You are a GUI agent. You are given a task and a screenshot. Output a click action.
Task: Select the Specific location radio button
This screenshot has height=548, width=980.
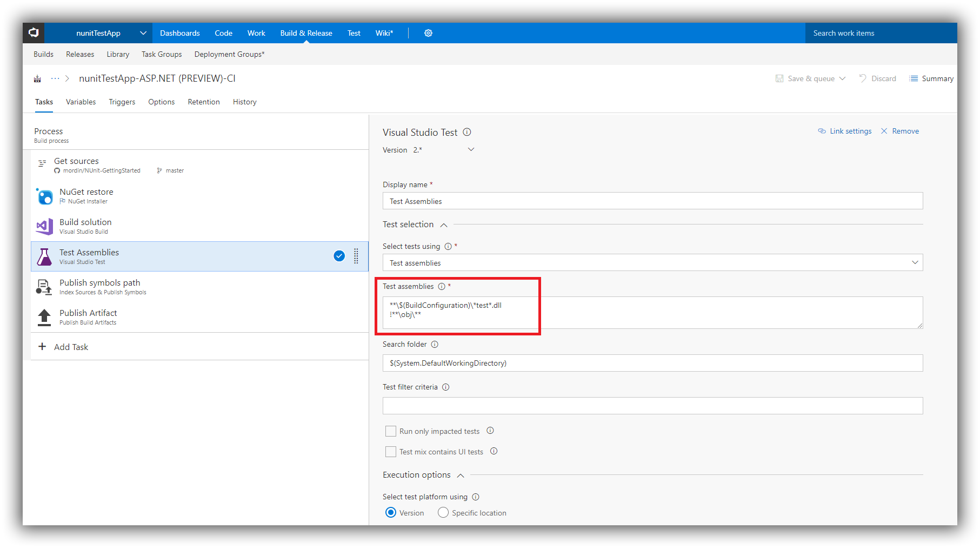(443, 512)
